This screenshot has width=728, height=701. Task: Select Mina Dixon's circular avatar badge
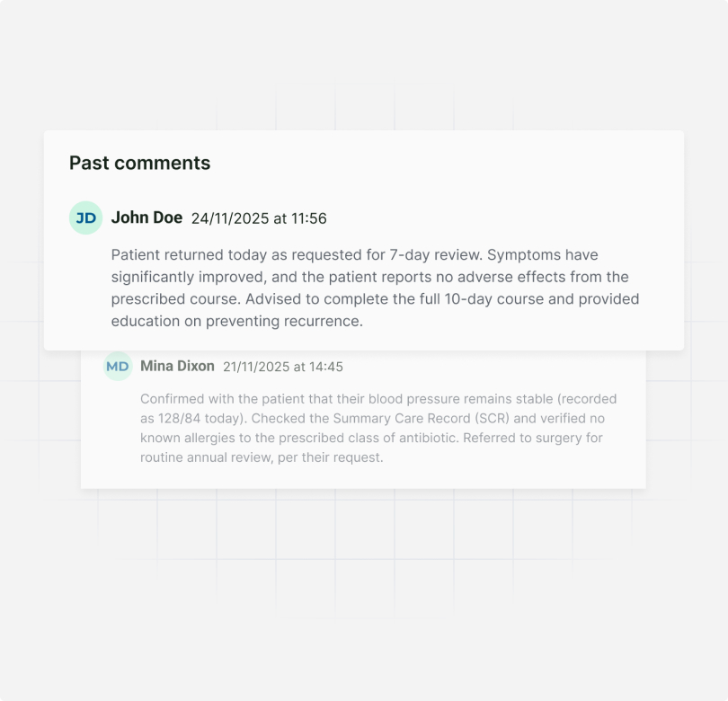pos(117,366)
